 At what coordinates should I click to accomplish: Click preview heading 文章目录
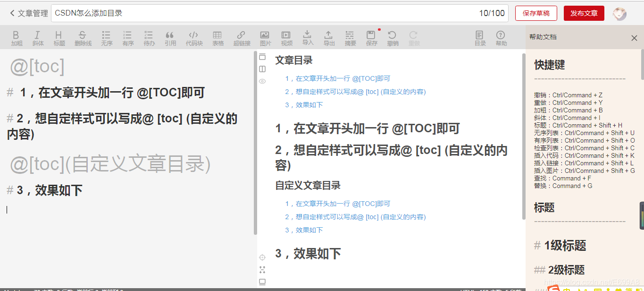coord(294,60)
